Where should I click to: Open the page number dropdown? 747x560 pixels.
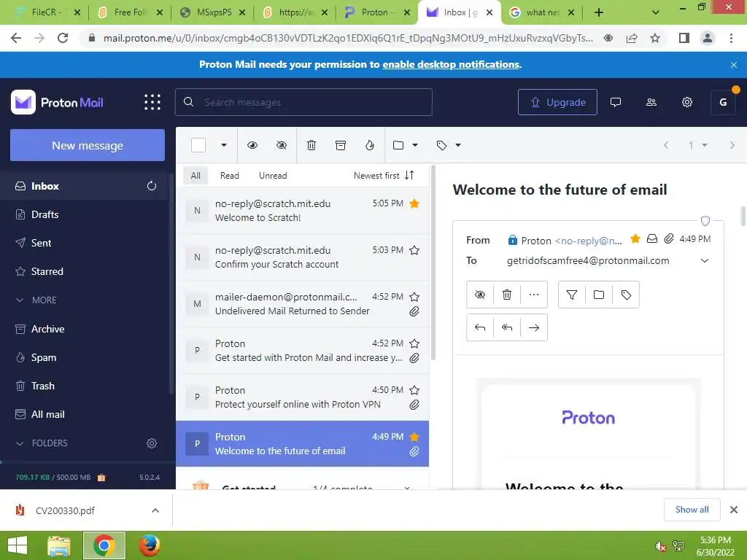[698, 145]
